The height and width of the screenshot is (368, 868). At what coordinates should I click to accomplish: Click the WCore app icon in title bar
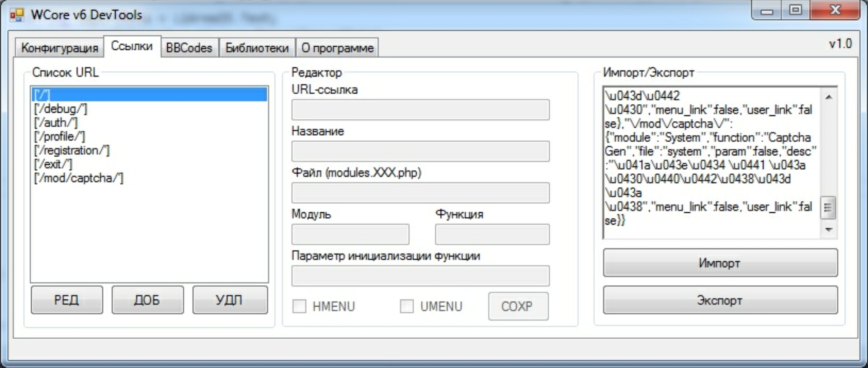click(17, 15)
